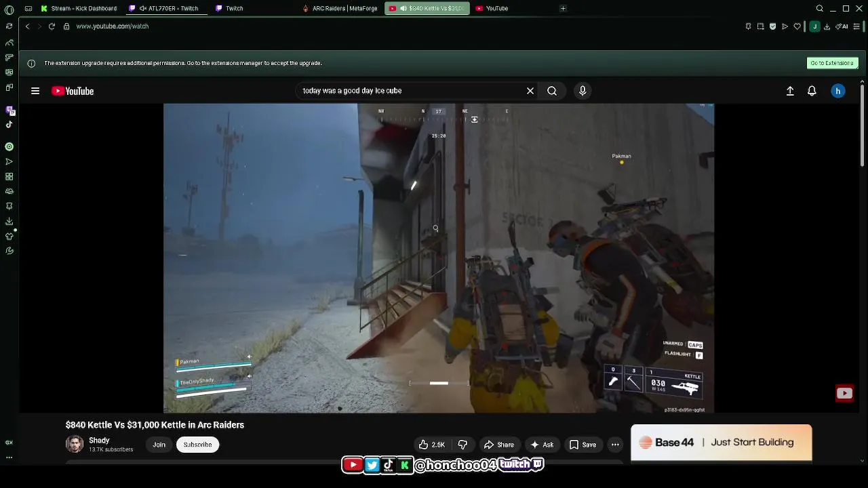The image size is (868, 488).
Task: Open the workspaces icon left of tabs
Action: tap(28, 8)
